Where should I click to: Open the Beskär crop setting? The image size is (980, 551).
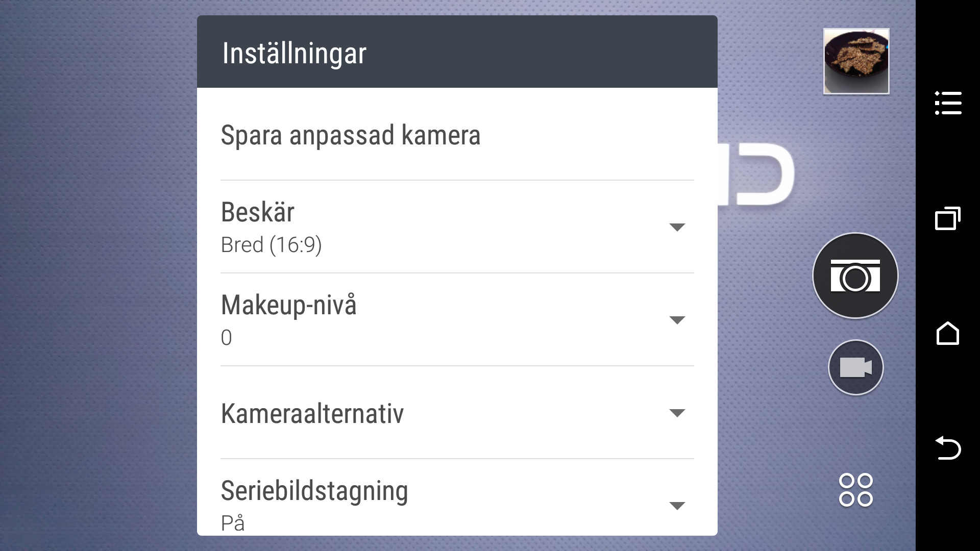(258, 212)
